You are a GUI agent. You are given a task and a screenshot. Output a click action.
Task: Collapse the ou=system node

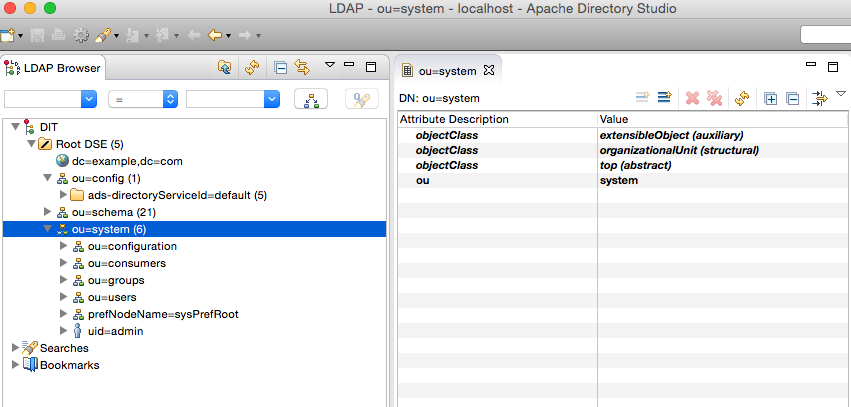coord(47,229)
